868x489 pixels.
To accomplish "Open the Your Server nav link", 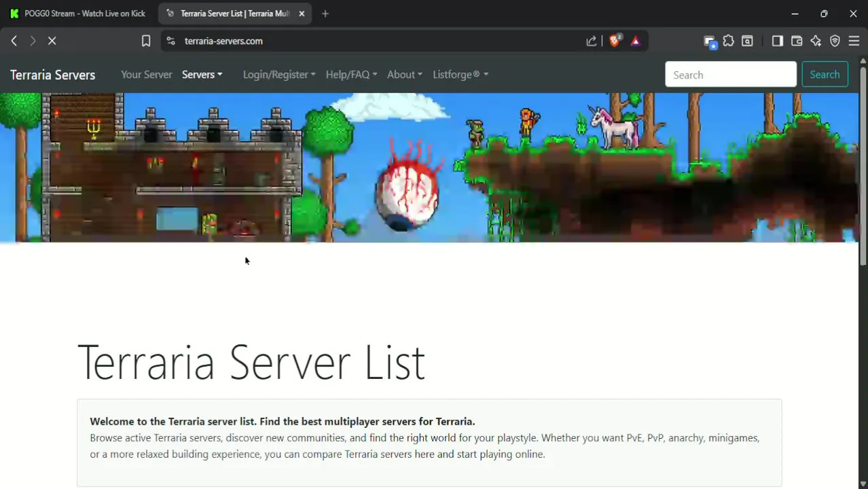I will click(146, 75).
